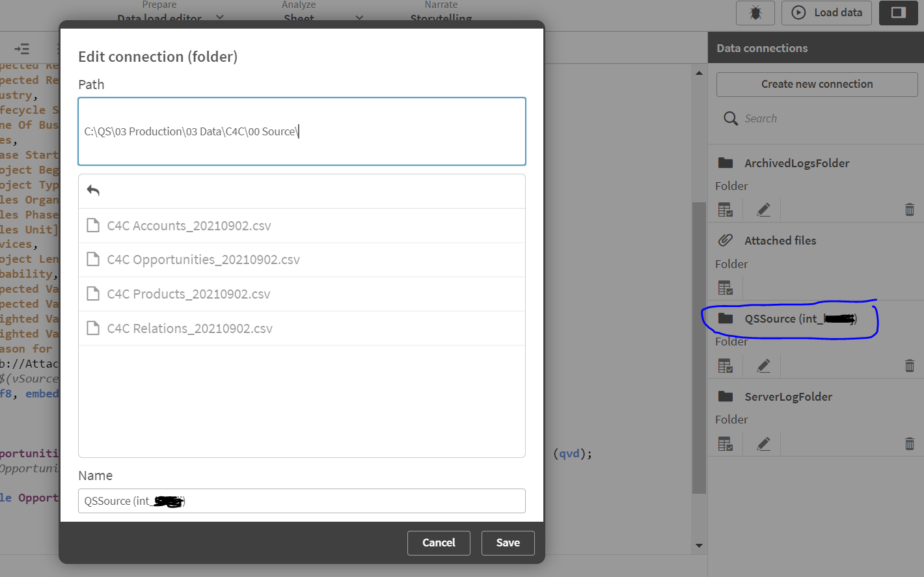Select the C4C Opportunities_20210902.csv file
The image size is (924, 577).
(203, 259)
